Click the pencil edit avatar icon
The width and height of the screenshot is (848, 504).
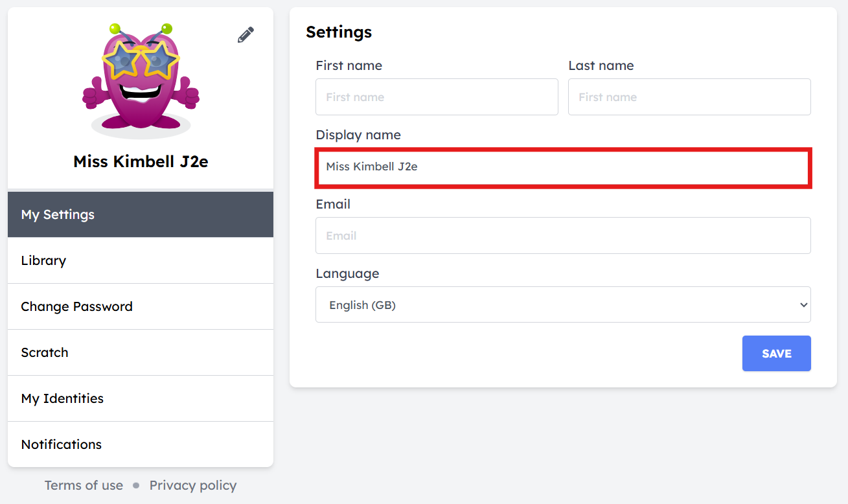point(246,35)
